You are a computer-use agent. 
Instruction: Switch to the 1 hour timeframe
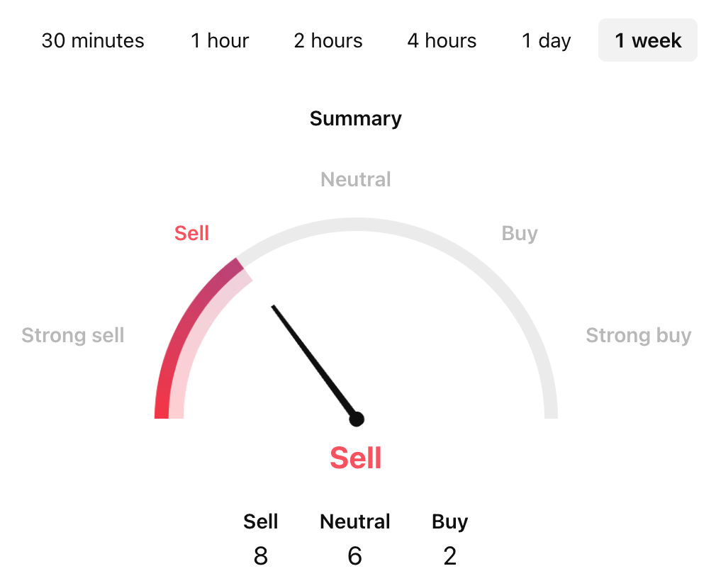coord(220,40)
